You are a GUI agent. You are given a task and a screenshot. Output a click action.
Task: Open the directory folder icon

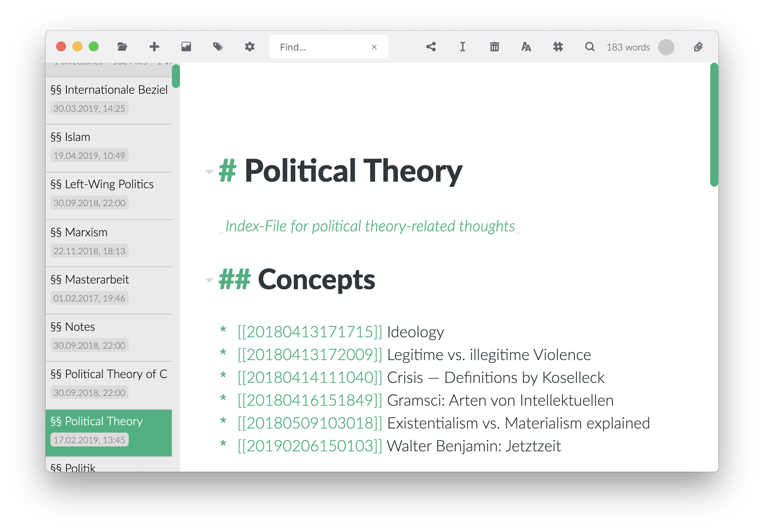tap(122, 47)
